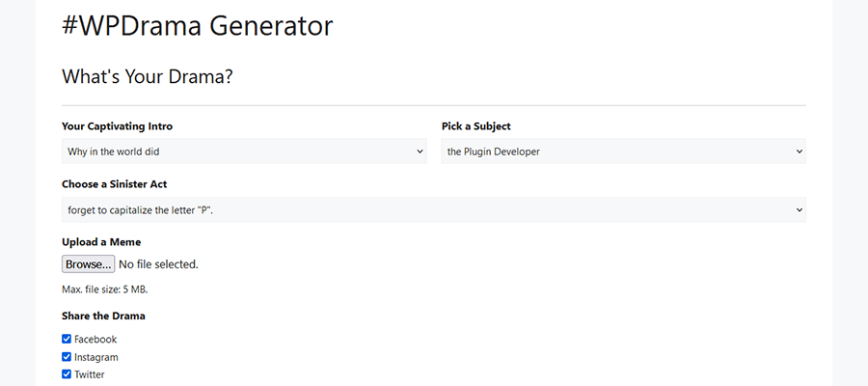Click the "Upload a Meme" label
868x386 pixels.
pos(101,241)
